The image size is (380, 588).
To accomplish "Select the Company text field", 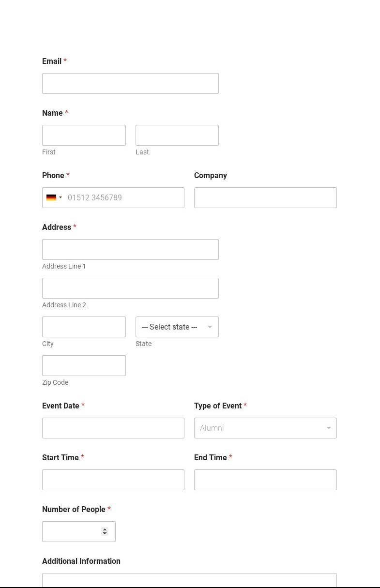I will (265, 198).
